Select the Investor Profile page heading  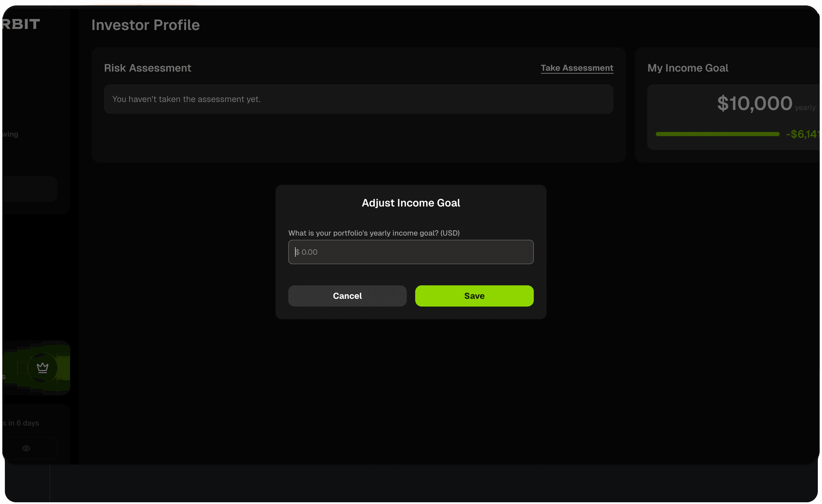click(x=146, y=25)
